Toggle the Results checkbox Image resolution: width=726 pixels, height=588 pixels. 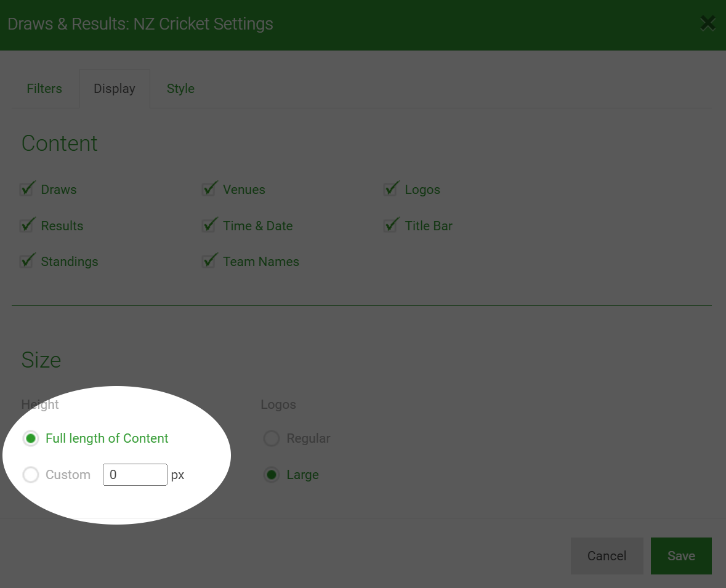pos(26,225)
